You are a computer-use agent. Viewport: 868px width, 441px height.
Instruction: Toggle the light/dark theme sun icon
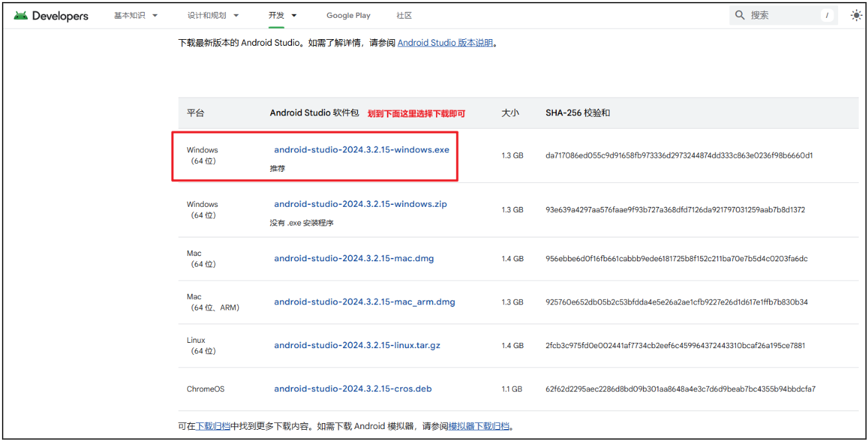tap(856, 15)
